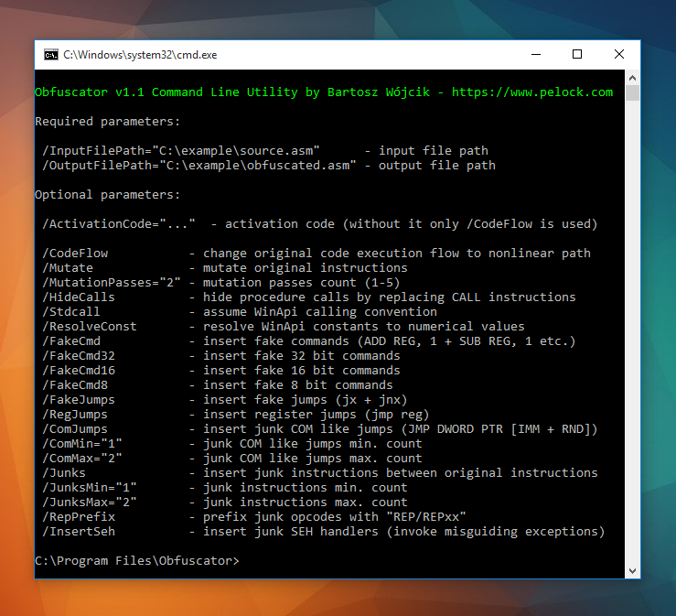This screenshot has width=676, height=616.
Task: Click the /JunksMax="2" option text
Action: point(90,503)
